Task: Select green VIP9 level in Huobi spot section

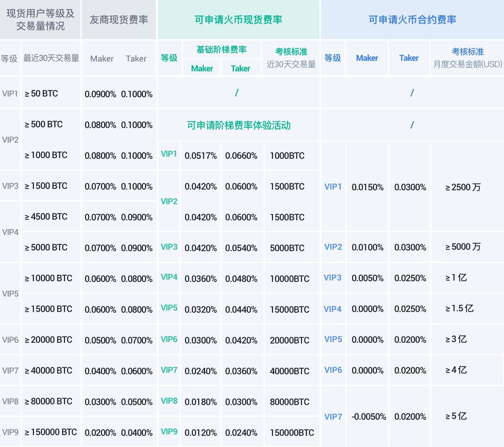Action: click(169, 432)
